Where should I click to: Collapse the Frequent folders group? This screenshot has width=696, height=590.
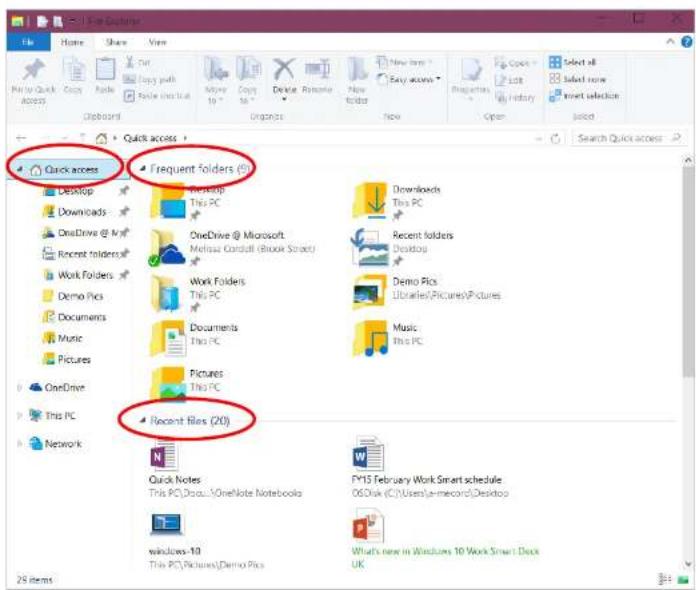(142, 168)
